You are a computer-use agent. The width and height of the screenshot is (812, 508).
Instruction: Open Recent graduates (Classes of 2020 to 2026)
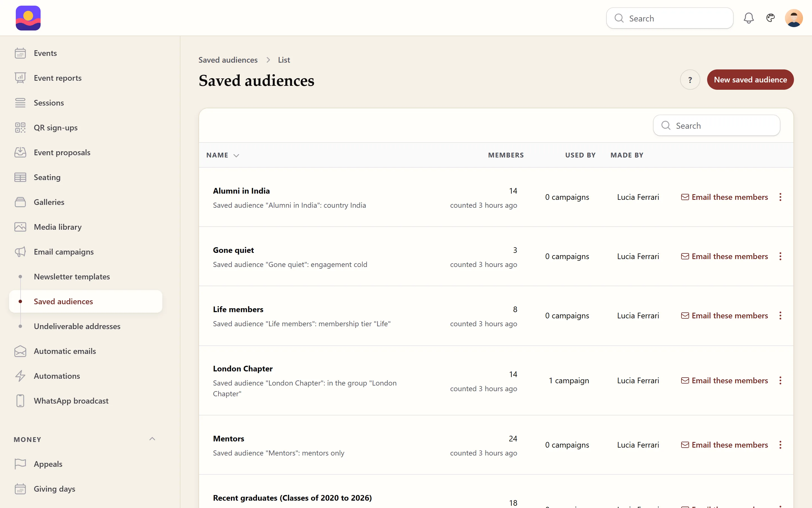292,498
